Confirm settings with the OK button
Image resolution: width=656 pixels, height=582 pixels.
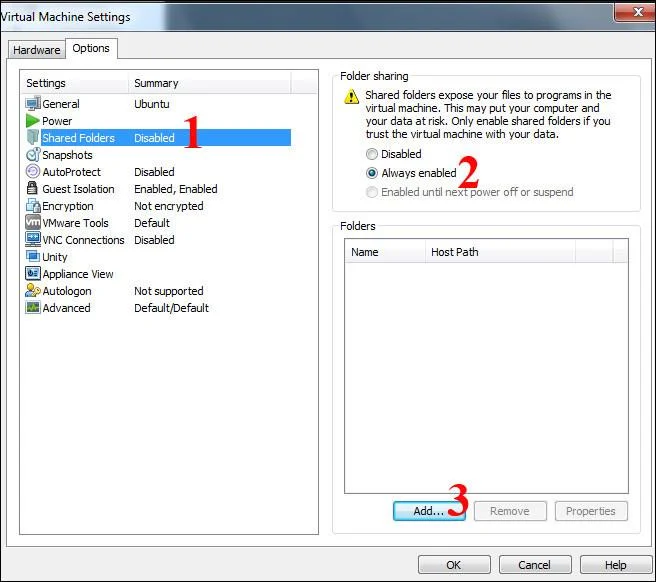click(x=454, y=565)
